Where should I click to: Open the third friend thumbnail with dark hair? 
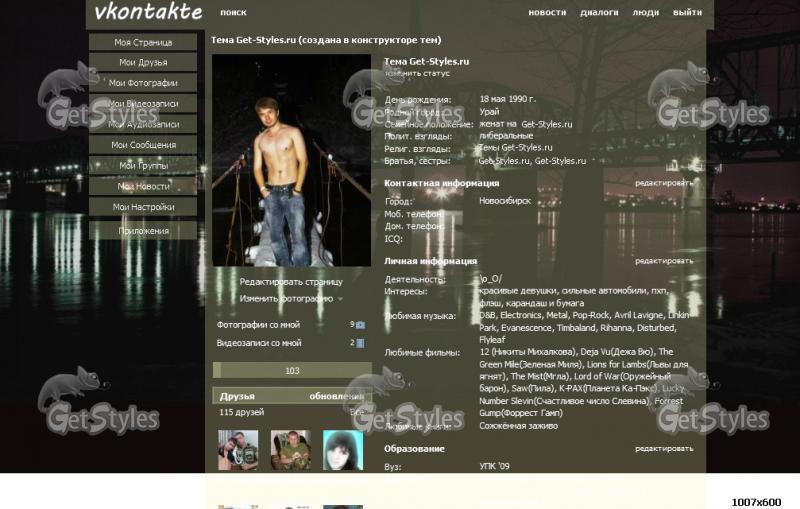343,450
